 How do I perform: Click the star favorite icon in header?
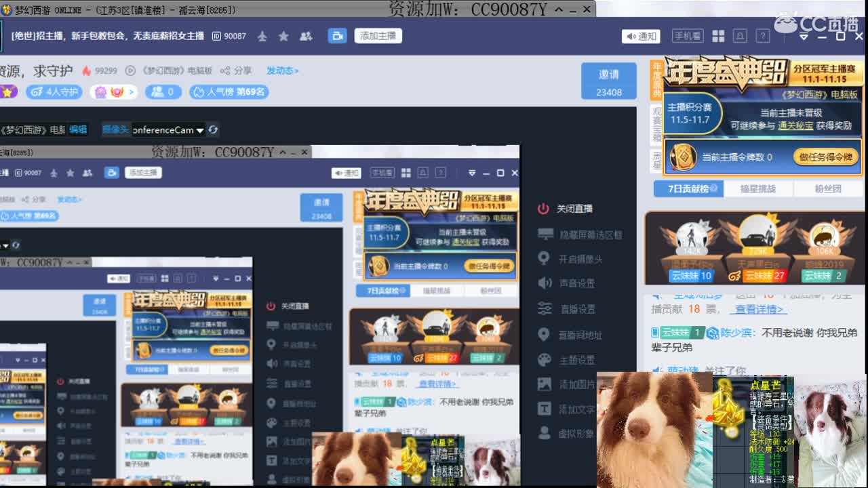pos(283,36)
